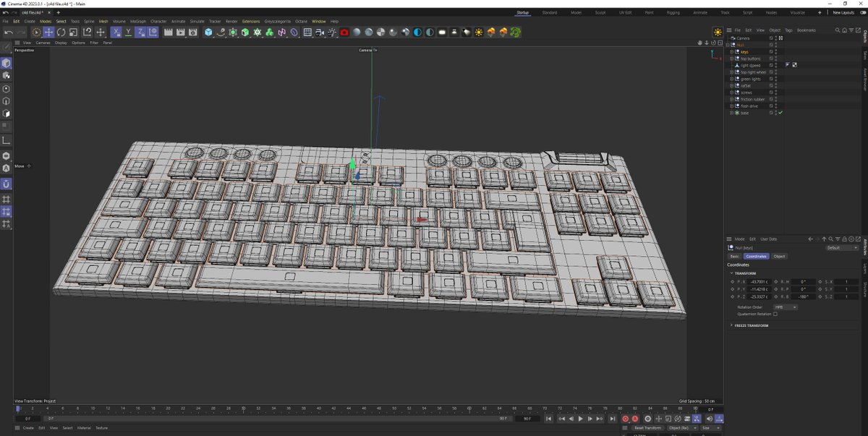This screenshot has width=868, height=436.
Task: Click the Go to End button
Action: tap(612, 419)
